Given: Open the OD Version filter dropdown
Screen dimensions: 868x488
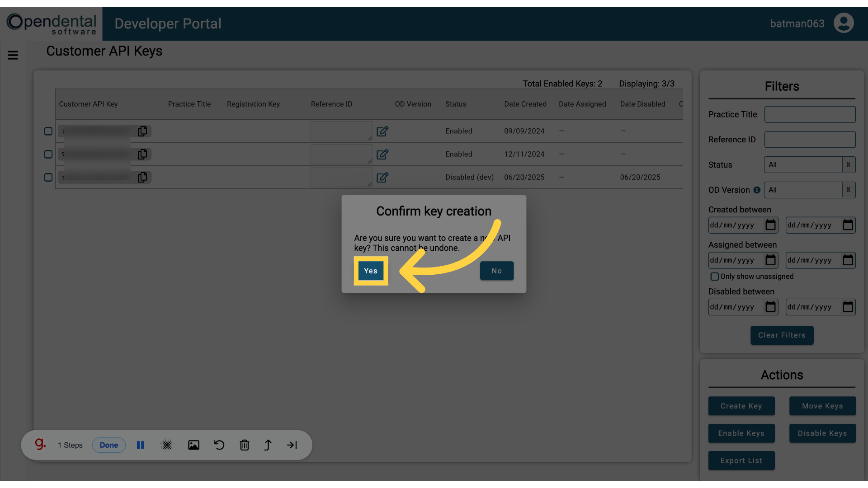Looking at the screenshot, I should point(810,190).
